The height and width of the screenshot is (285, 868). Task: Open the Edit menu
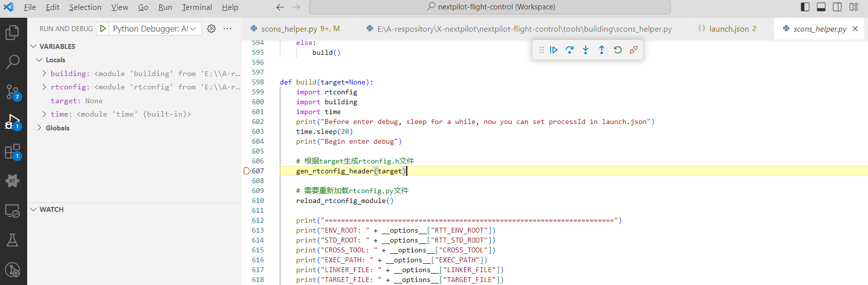click(x=52, y=7)
